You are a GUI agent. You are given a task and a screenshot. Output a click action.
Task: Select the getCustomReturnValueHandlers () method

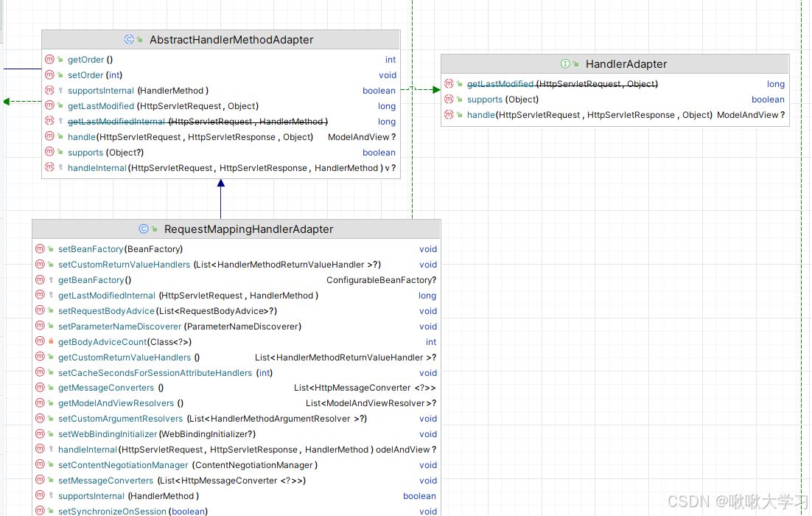(x=129, y=358)
